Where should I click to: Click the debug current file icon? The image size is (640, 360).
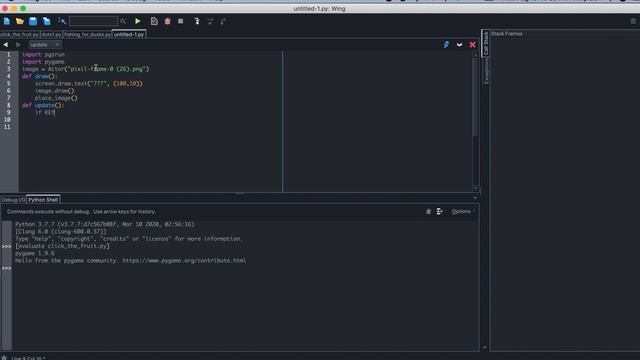click(x=154, y=21)
